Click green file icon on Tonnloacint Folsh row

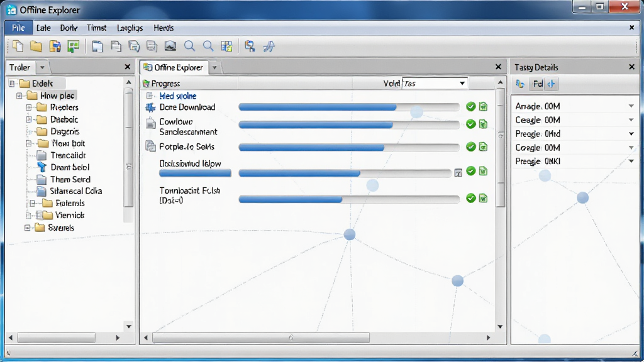[x=484, y=199]
